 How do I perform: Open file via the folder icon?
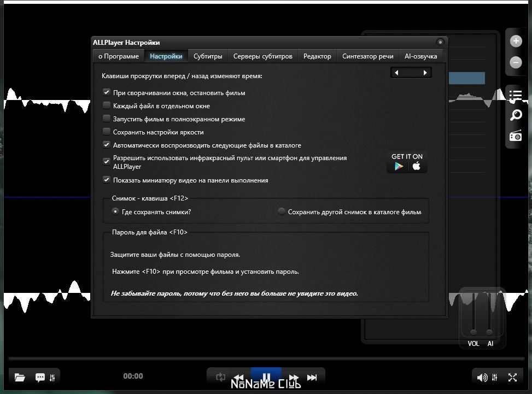(x=20, y=377)
